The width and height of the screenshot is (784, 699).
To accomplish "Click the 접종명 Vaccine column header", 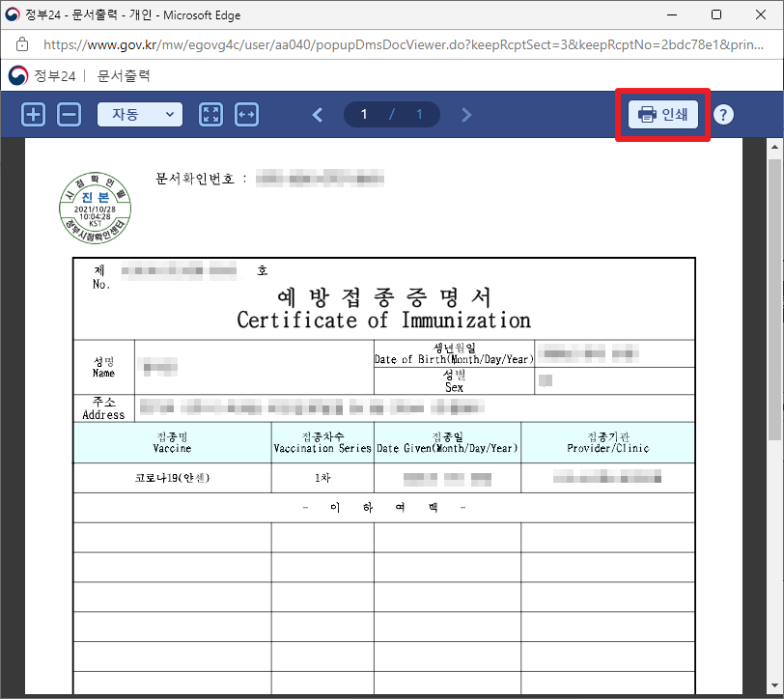I will point(172,442).
